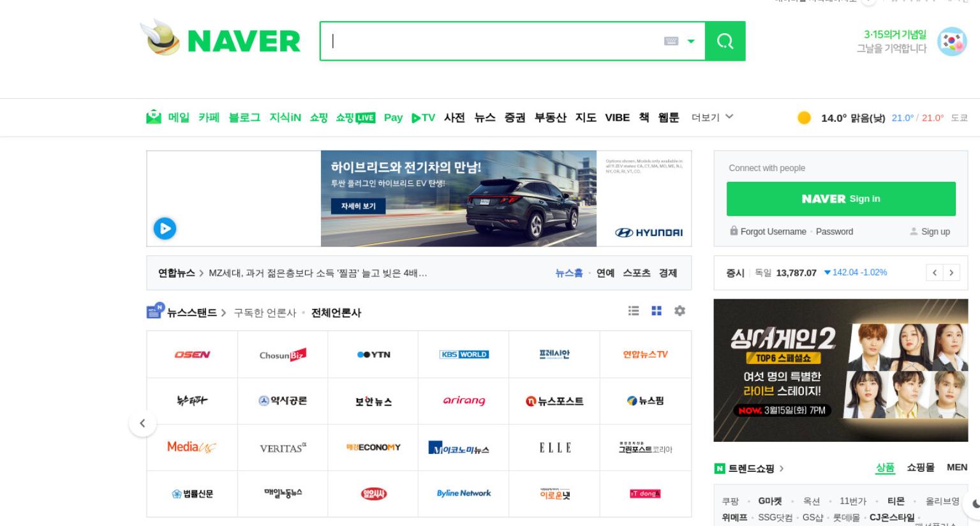Select 전체언론사 tab
This screenshot has width=980, height=526.
pyautogui.click(x=336, y=313)
